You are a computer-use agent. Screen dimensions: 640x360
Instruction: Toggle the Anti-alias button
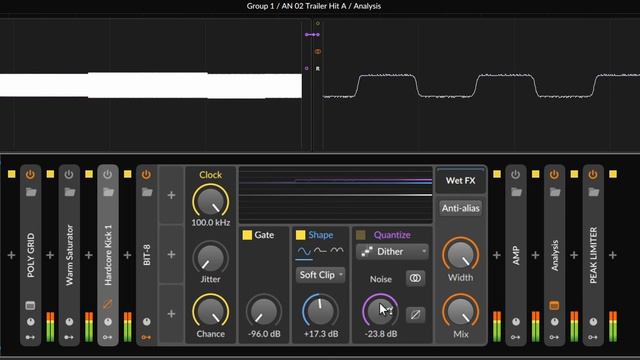(460, 208)
